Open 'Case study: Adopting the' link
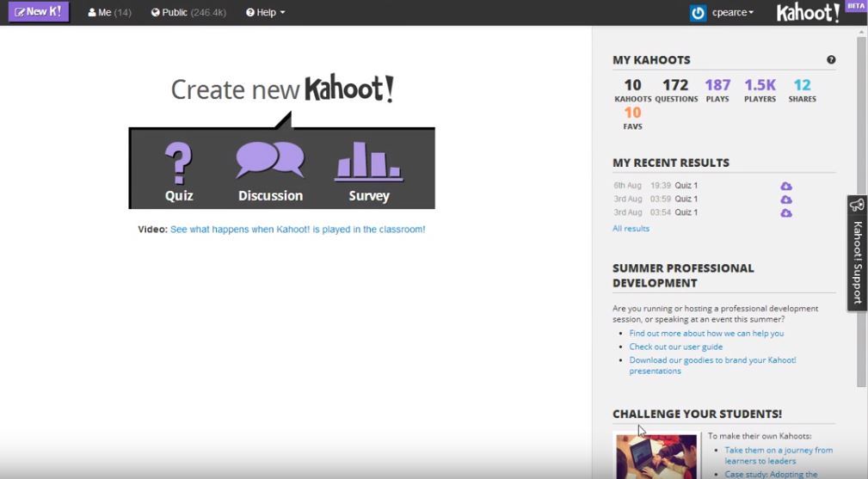The image size is (868, 479). pos(771,474)
